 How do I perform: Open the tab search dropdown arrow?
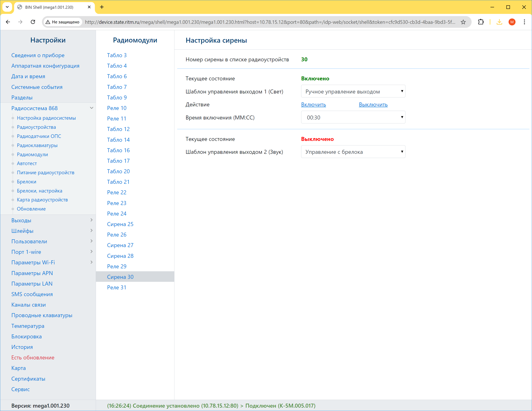[x=7, y=7]
